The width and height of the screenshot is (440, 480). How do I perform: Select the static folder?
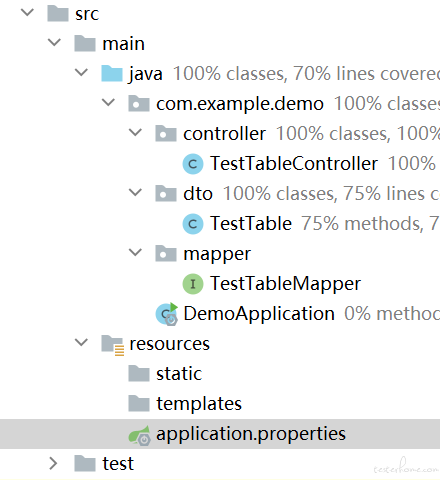click(x=179, y=374)
